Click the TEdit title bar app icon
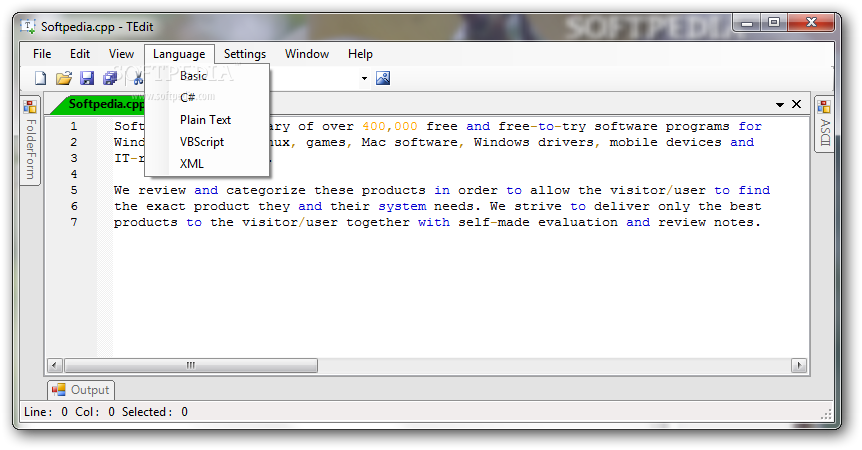The height and width of the screenshot is (450, 862). [x=28, y=26]
